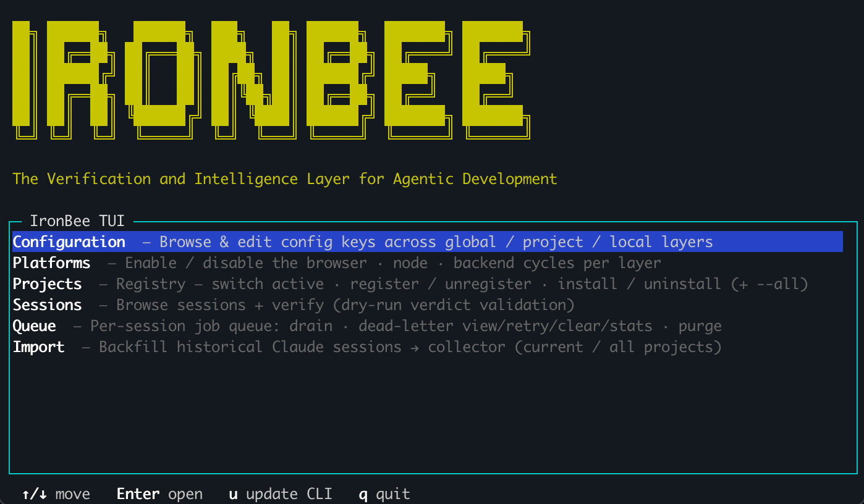
Task: Click the tagline about Agentic Development
Action: [x=285, y=179]
